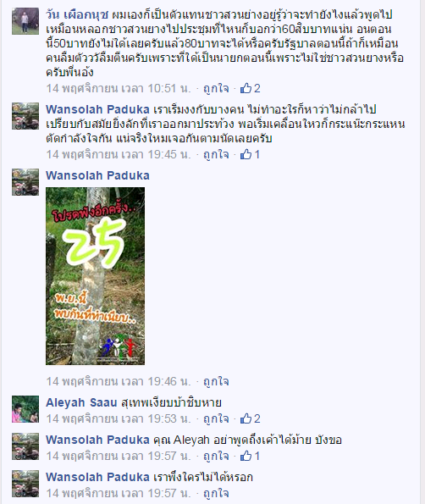Toggle ถูกใจ on Aleyah Saau comment

pos(216,418)
